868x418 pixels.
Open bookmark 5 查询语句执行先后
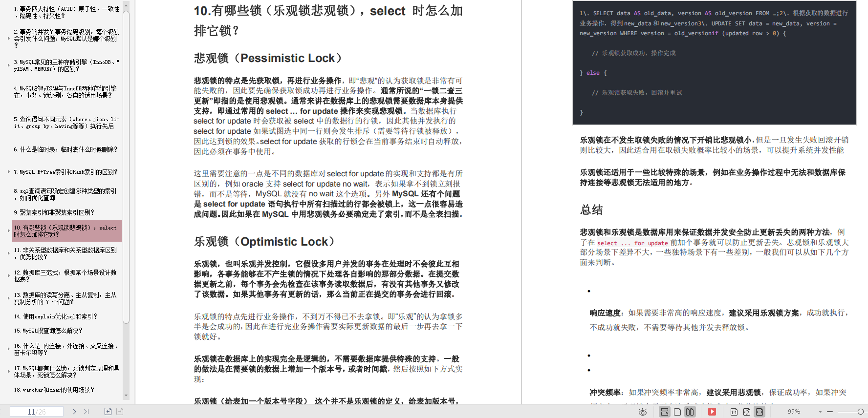pos(66,123)
